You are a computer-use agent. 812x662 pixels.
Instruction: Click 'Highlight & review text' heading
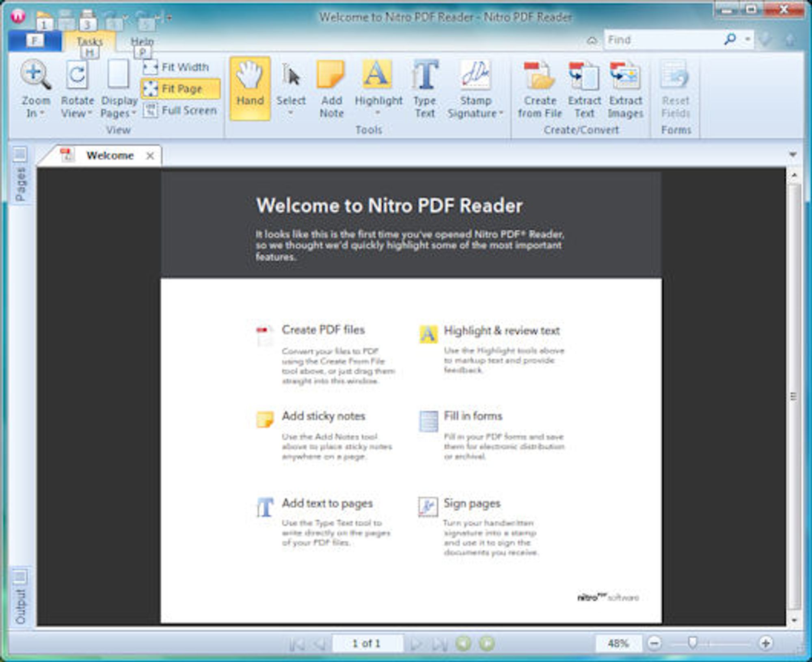[x=502, y=331]
